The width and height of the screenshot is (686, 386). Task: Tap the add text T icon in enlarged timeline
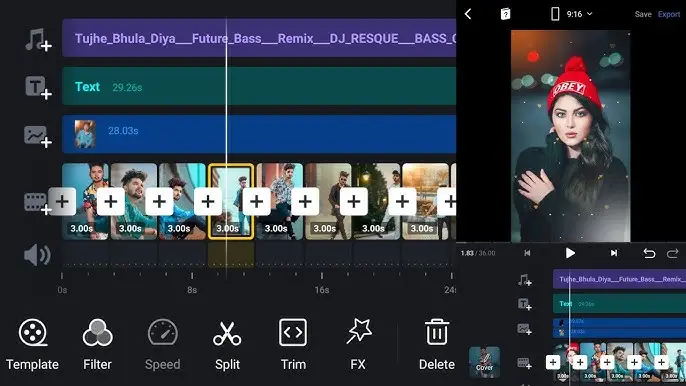[x=38, y=88]
